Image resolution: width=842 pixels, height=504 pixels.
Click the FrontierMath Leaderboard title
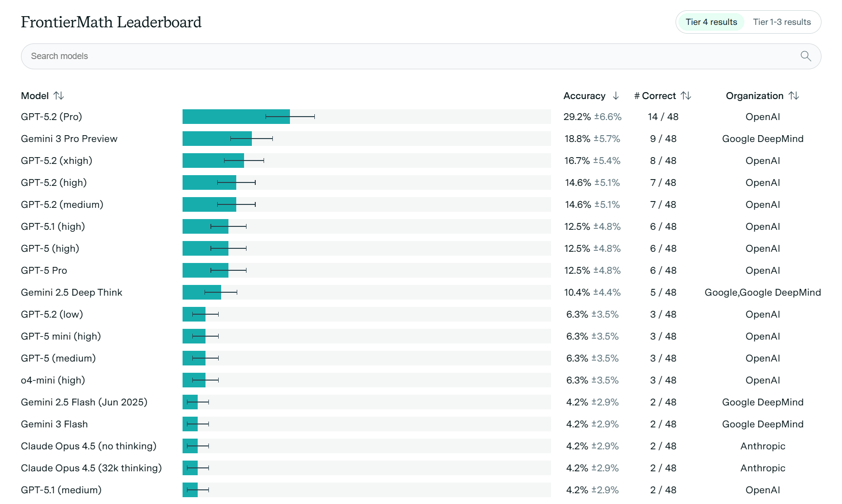click(x=111, y=22)
